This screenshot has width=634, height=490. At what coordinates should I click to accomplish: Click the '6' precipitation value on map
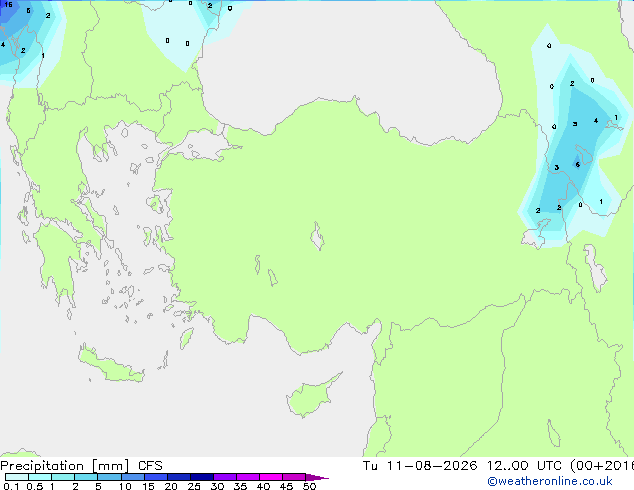tap(577, 165)
